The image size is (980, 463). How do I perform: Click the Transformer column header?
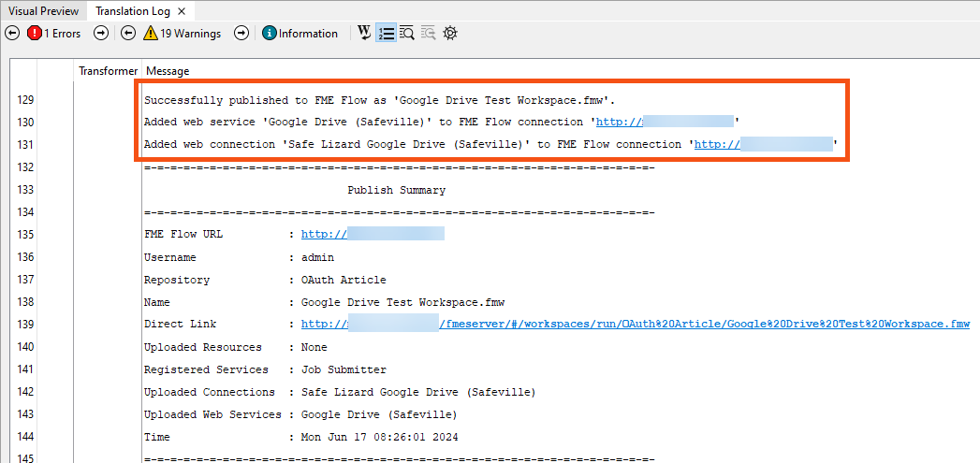click(x=109, y=71)
